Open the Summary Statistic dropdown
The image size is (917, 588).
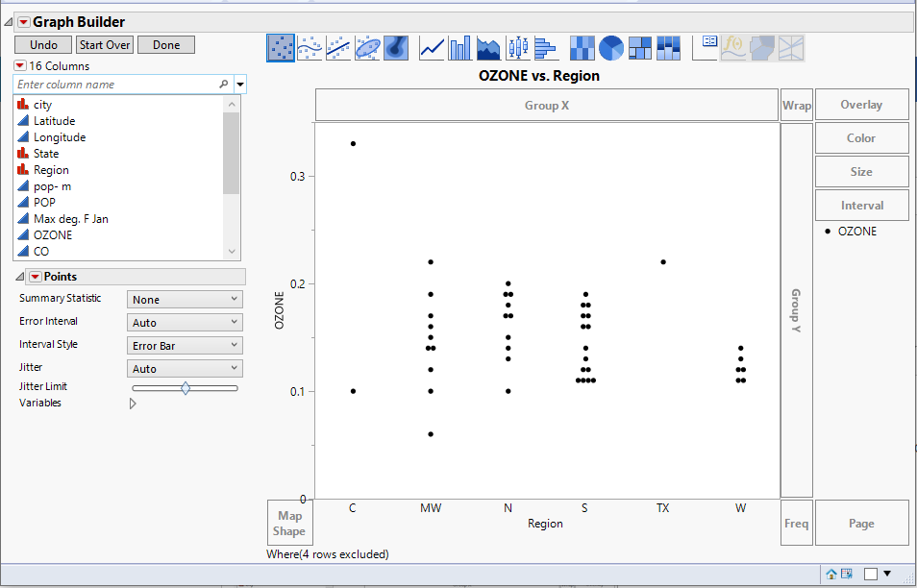185,299
